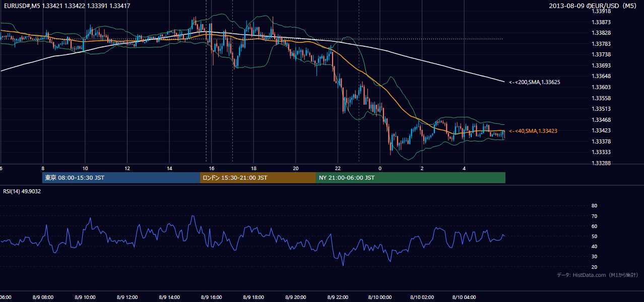Click the 8/9 10:00 time label
Image resolution: width=644 pixels, height=302 pixels.
pyautogui.click(x=85, y=297)
